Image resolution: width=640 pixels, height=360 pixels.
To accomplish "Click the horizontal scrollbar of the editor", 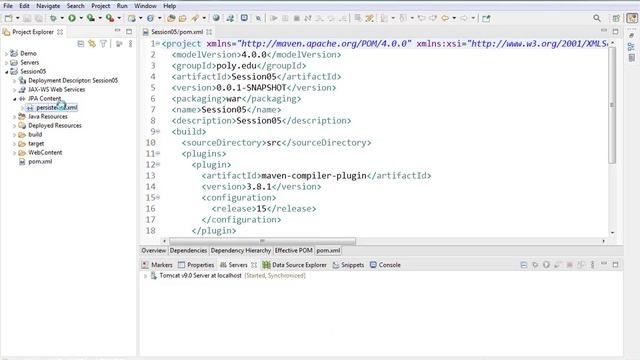I will (x=262, y=241).
